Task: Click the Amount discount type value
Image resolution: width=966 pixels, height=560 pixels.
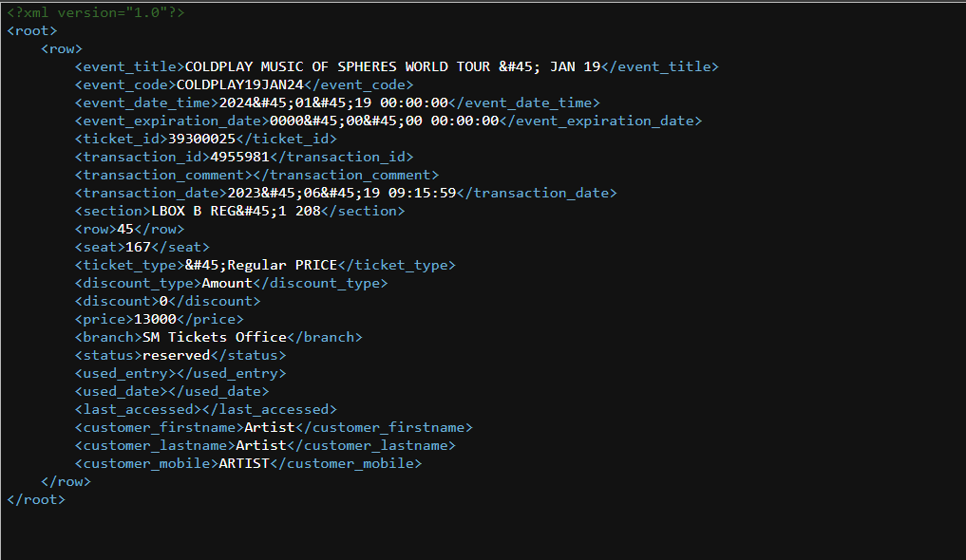Action: 227,283
